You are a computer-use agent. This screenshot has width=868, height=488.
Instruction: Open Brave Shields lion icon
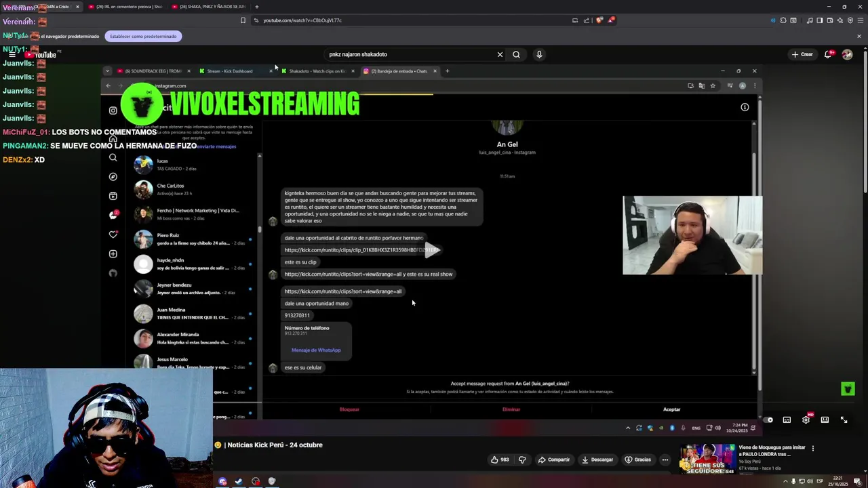click(x=599, y=20)
